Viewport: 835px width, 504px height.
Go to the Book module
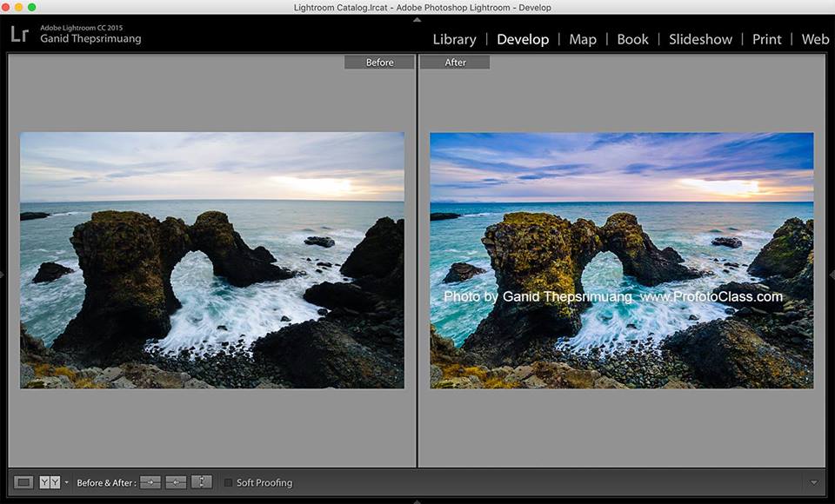[632, 39]
